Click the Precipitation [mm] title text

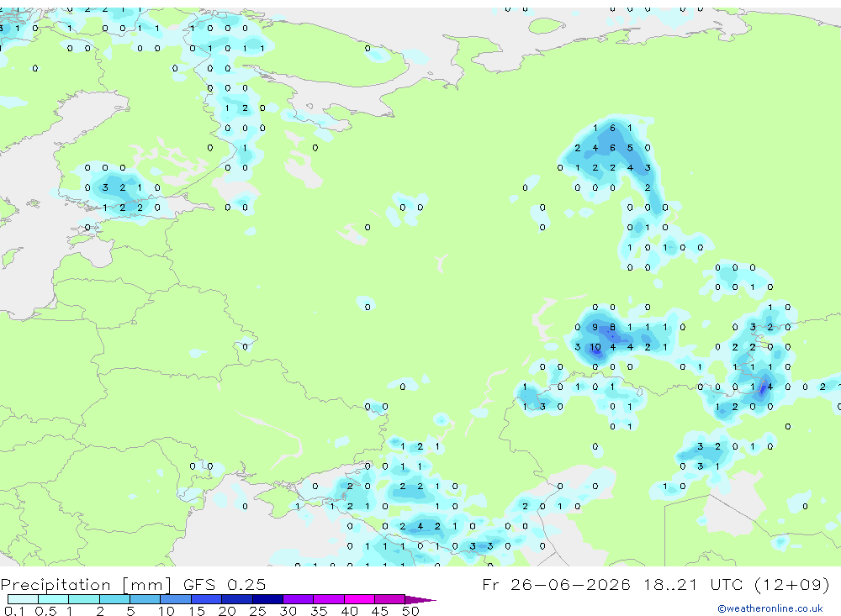[x=86, y=584]
